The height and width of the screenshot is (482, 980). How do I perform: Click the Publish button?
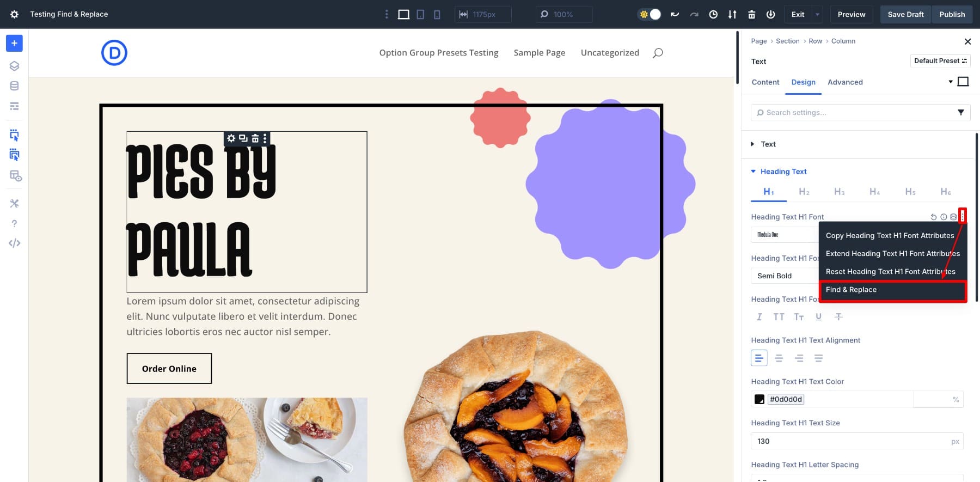tap(952, 15)
